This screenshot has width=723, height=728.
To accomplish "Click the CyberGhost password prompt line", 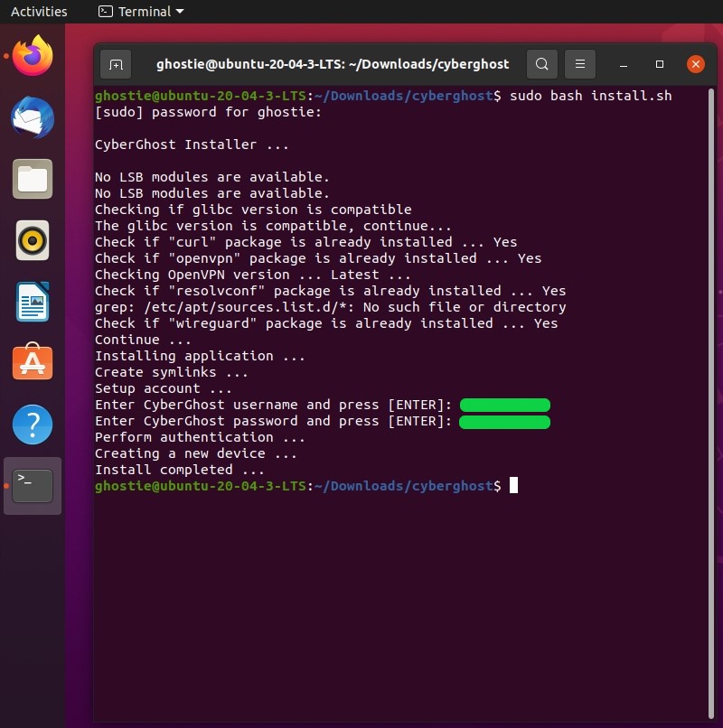I will point(323,421).
